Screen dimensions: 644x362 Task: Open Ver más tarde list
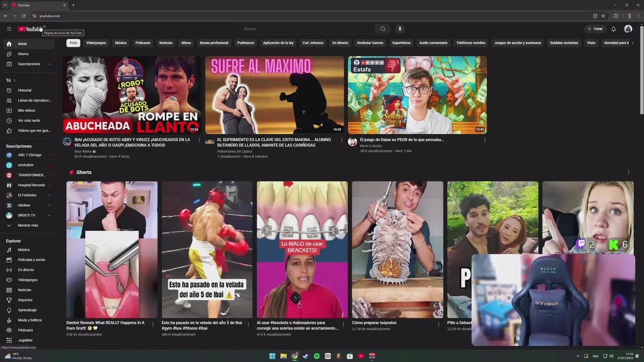click(28, 121)
